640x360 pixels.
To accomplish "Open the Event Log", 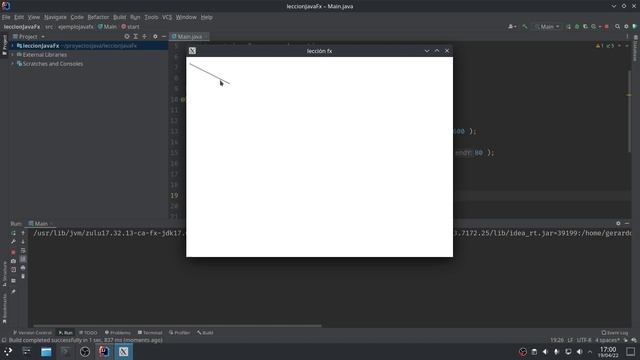I will [x=615, y=333].
